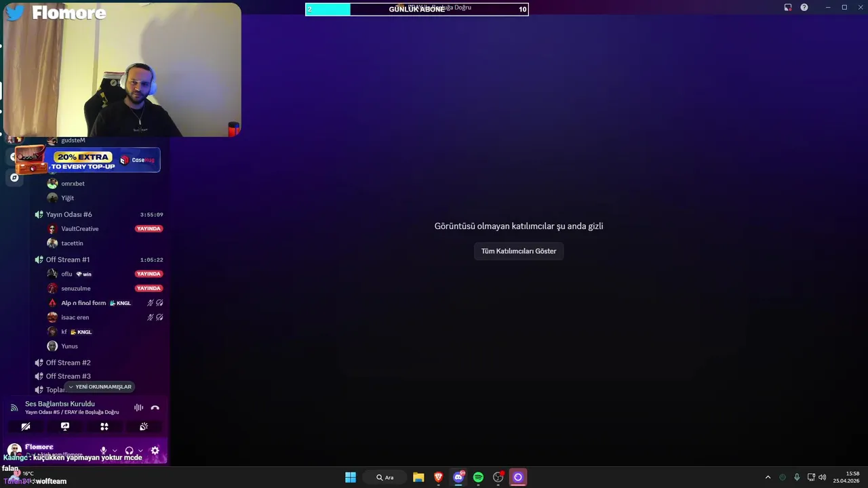This screenshot has height=488, width=868.
Task: Join Off Stream #3 voice channel
Action: (x=68, y=376)
